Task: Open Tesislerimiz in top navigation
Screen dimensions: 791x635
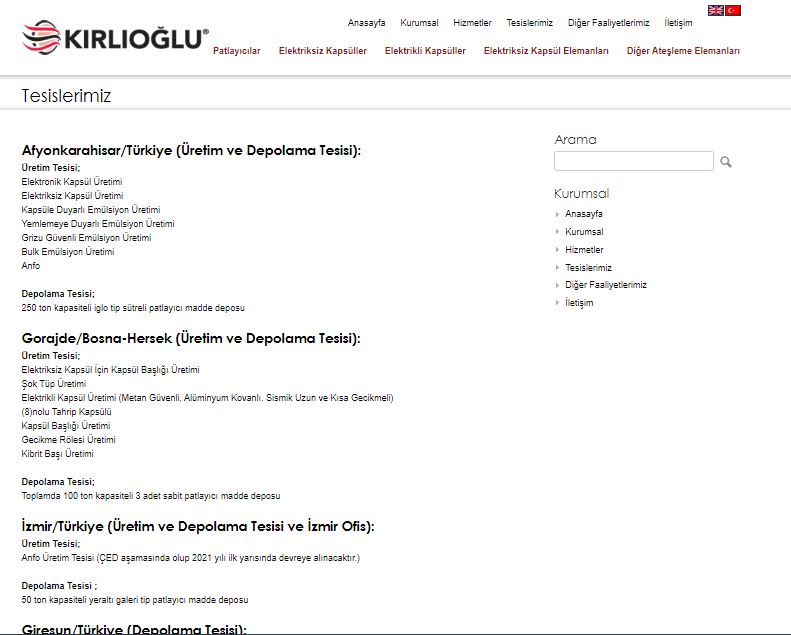Action: 530,23
